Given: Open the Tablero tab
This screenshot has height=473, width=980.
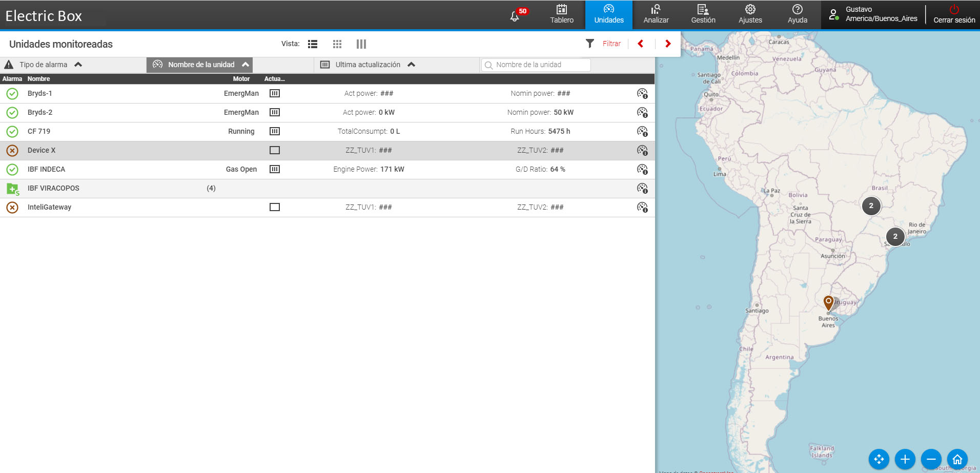Looking at the screenshot, I should click(562, 14).
